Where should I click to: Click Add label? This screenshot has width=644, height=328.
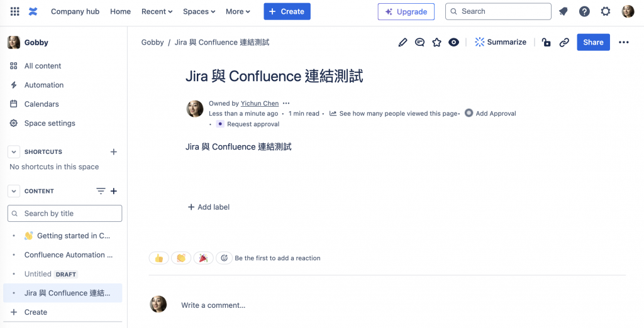pyautogui.click(x=209, y=207)
